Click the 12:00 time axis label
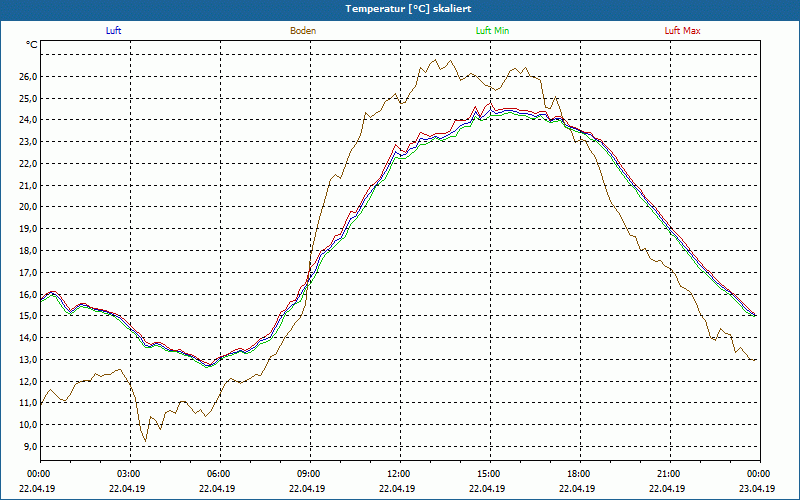 (398, 474)
